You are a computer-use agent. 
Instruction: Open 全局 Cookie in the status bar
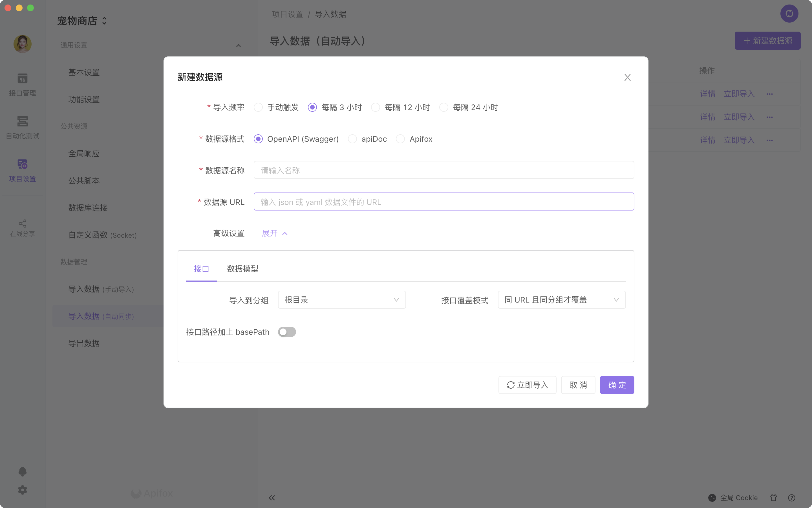click(733, 498)
